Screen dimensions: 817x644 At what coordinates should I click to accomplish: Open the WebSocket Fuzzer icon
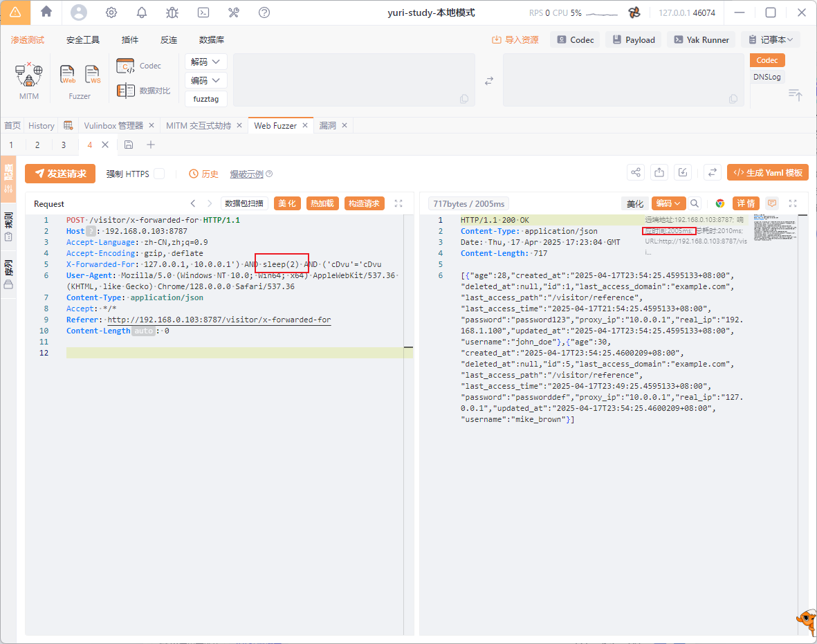[x=93, y=74]
